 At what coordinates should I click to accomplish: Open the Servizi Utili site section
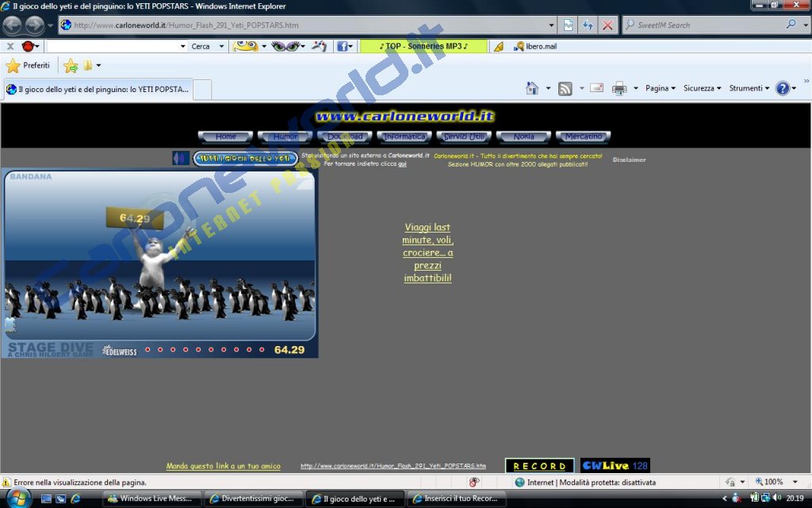(464, 137)
